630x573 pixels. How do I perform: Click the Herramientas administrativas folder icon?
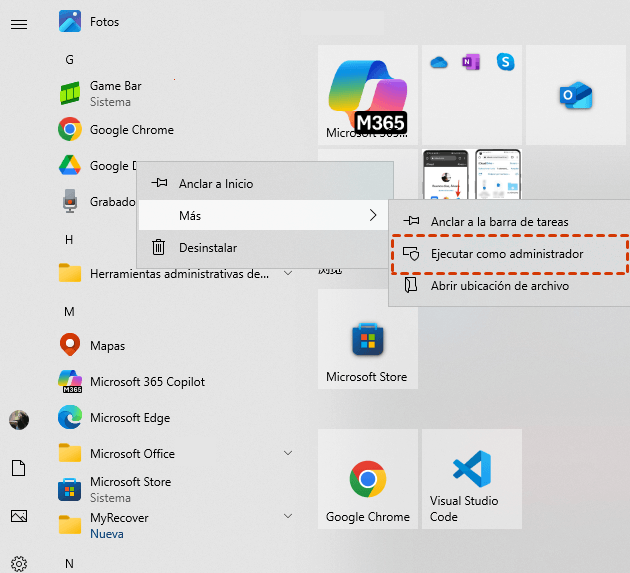[70, 273]
